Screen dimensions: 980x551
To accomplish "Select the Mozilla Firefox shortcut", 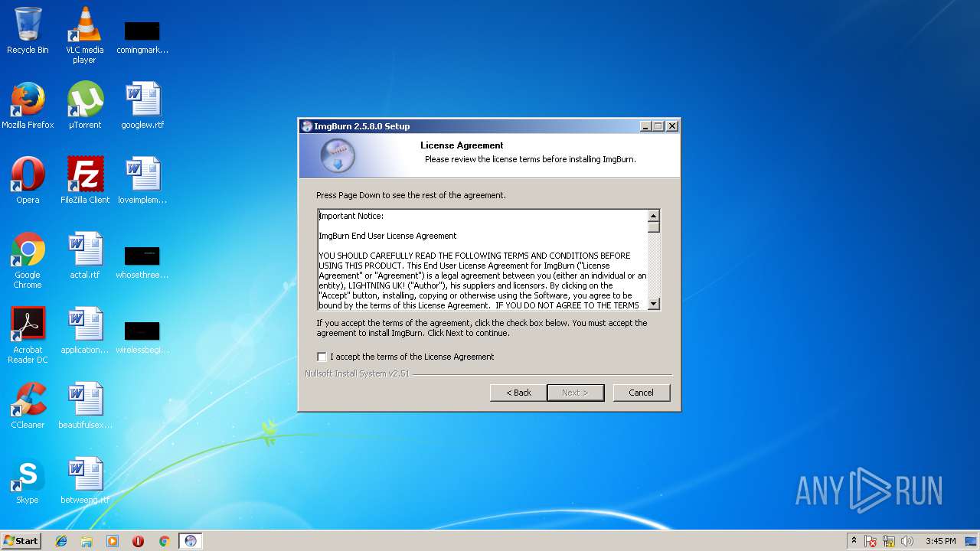I will [x=28, y=106].
